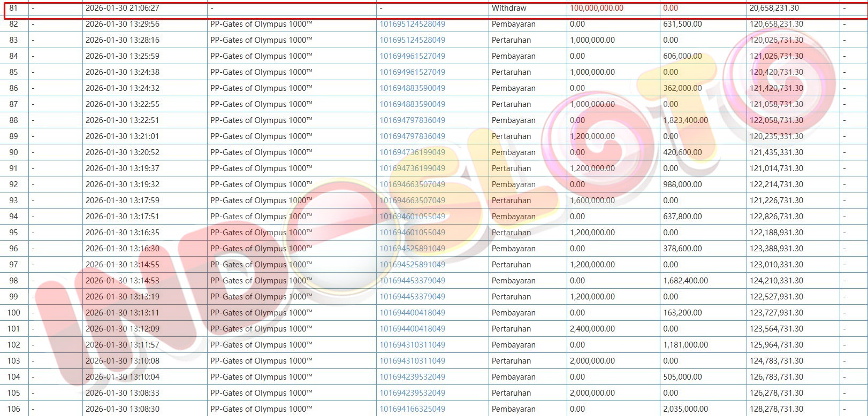Click link 101694525891049 in row 96
Screen dimensions: 868x416
tap(412, 249)
